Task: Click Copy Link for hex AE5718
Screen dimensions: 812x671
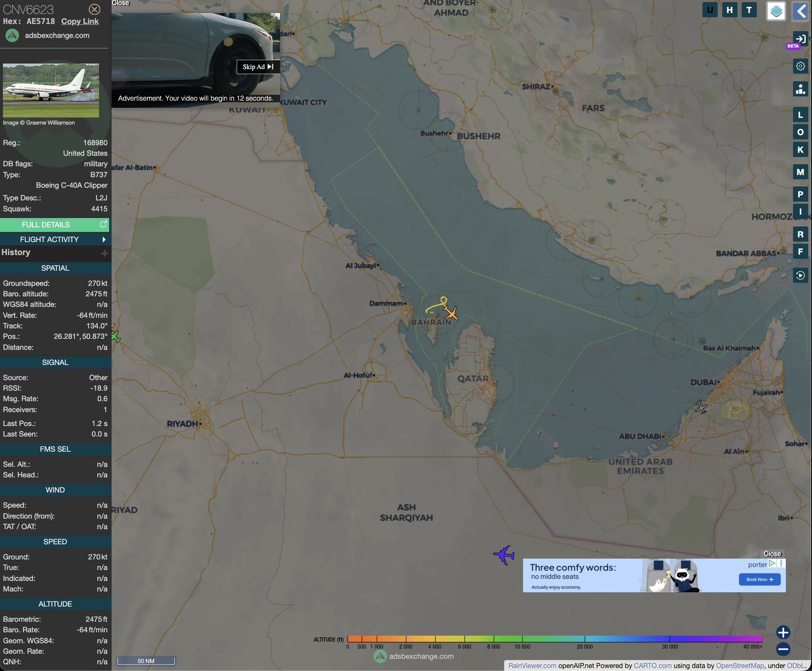Action: click(80, 21)
